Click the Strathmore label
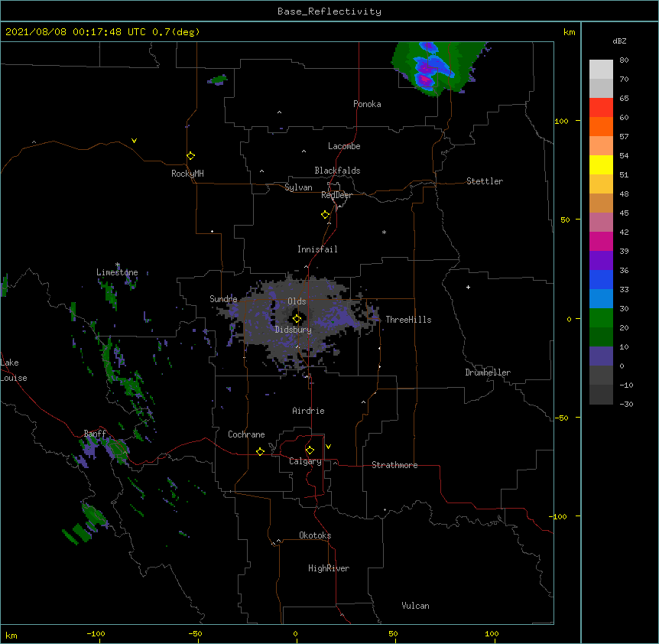659x644 pixels. pos(394,465)
